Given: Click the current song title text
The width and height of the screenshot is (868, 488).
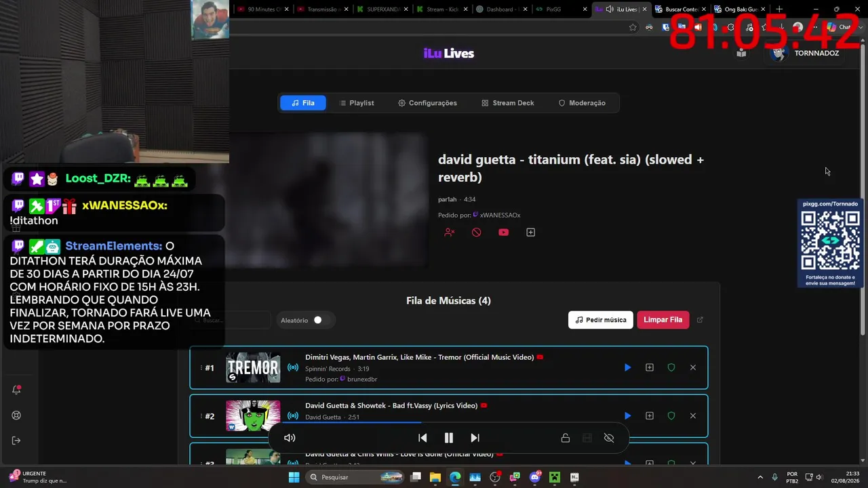Looking at the screenshot, I should point(571,168).
